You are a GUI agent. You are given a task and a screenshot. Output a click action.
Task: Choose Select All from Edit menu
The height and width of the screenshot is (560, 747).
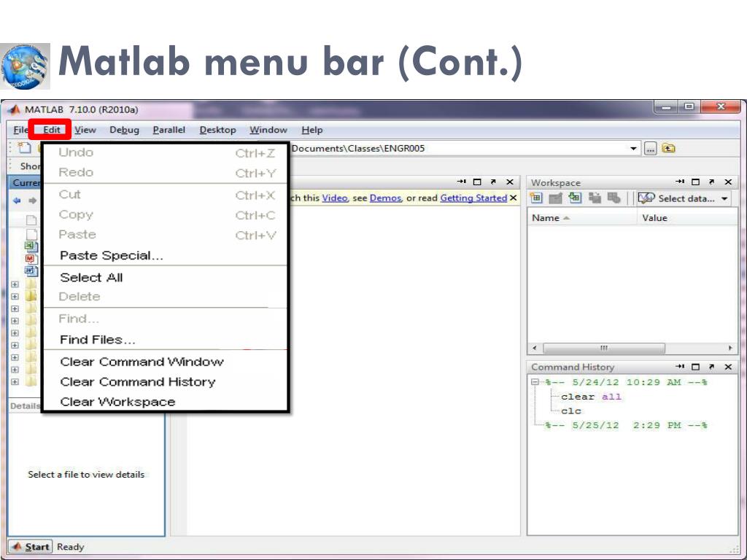point(166,277)
